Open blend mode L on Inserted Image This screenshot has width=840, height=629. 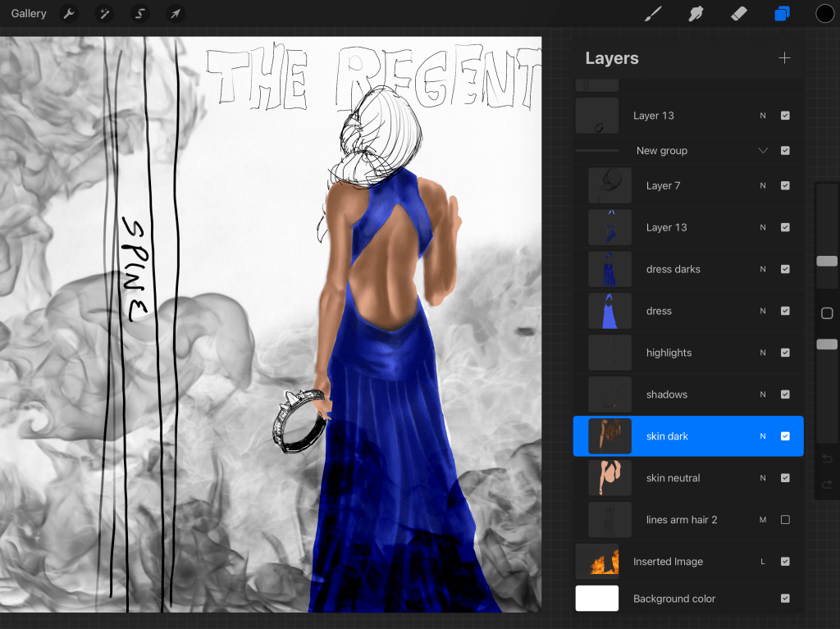(763, 562)
